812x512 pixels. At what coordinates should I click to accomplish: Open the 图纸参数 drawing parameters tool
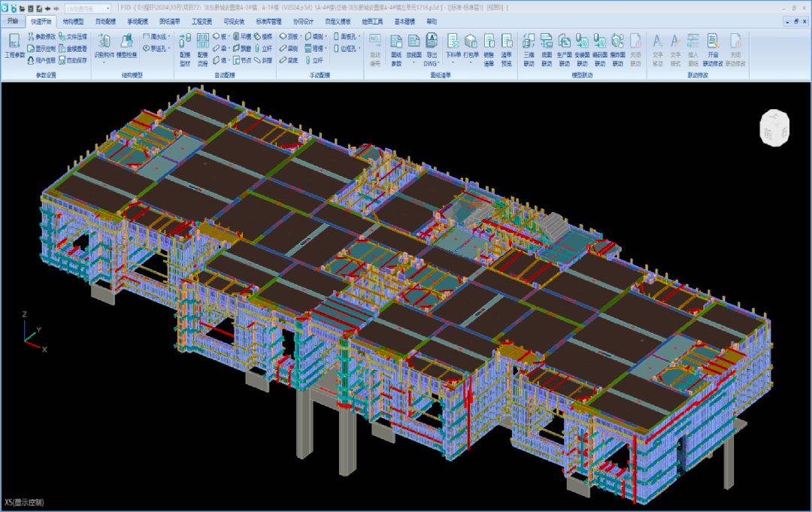pyautogui.click(x=396, y=50)
